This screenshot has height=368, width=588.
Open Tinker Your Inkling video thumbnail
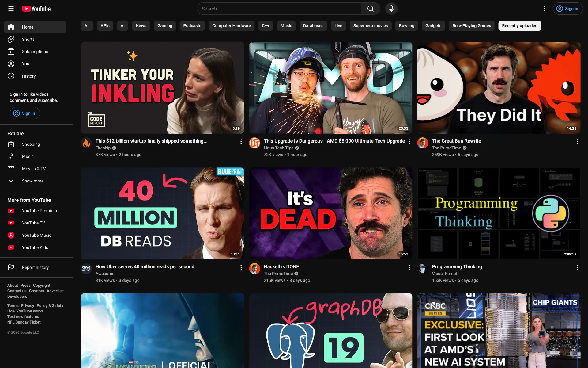click(x=162, y=88)
